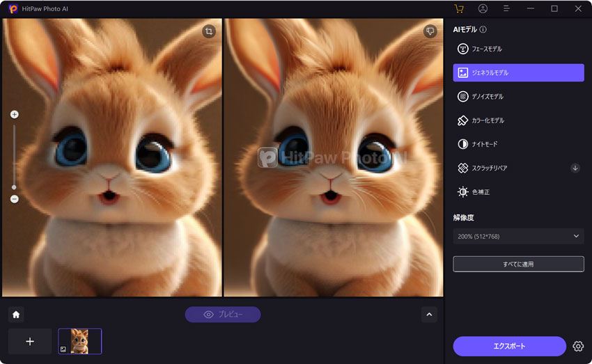This screenshot has width=592, height=364.
Task: Click the AIモデル info icon
Action: click(483, 29)
